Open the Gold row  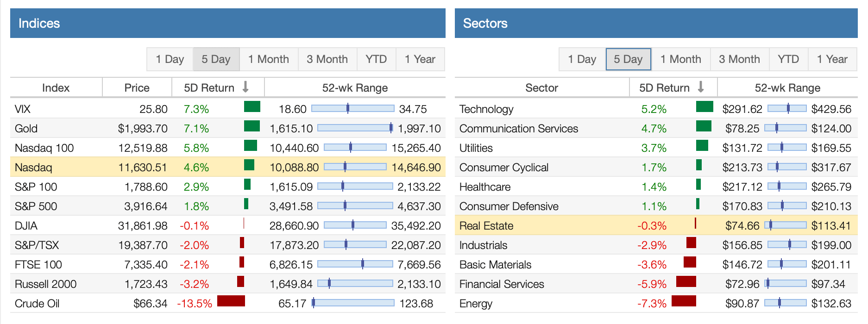228,128
